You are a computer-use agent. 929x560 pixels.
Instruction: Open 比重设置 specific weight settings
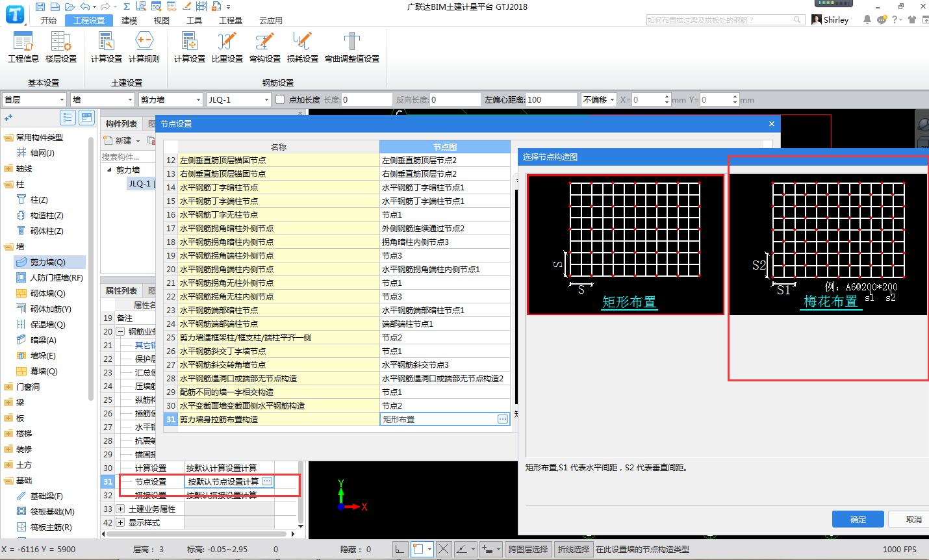pos(227,47)
